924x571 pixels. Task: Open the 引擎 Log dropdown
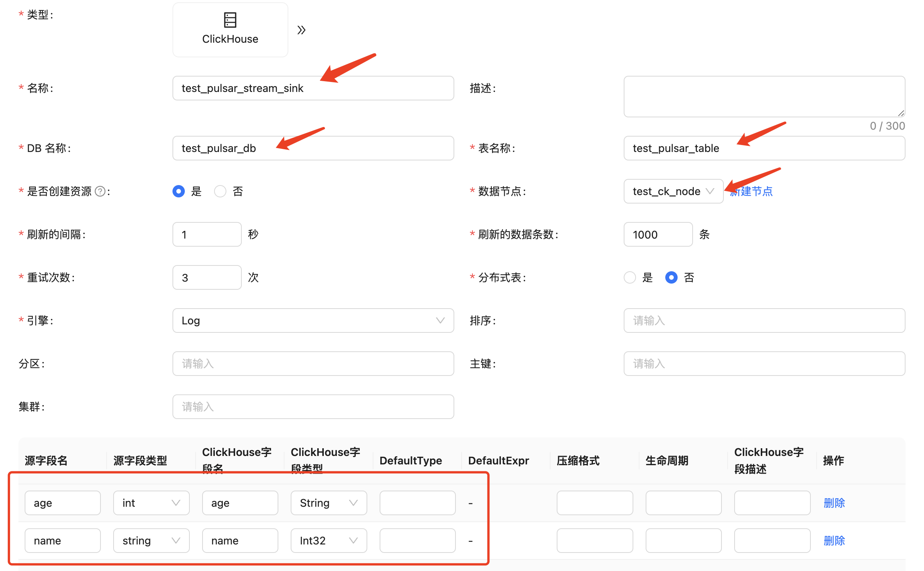(x=313, y=321)
